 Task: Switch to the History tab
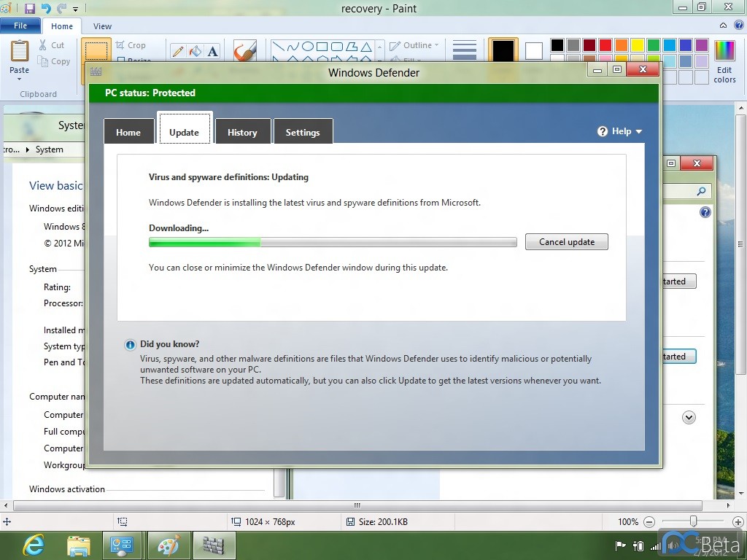point(242,132)
